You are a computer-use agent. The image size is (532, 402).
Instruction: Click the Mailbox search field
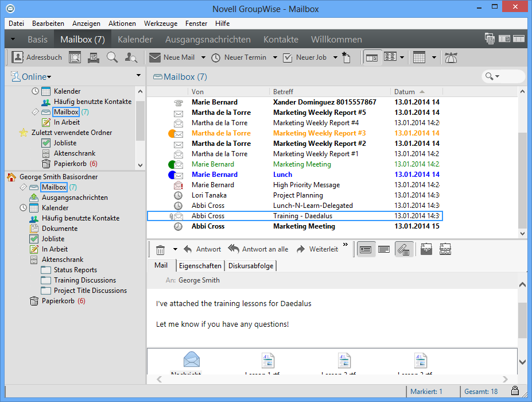click(503, 76)
